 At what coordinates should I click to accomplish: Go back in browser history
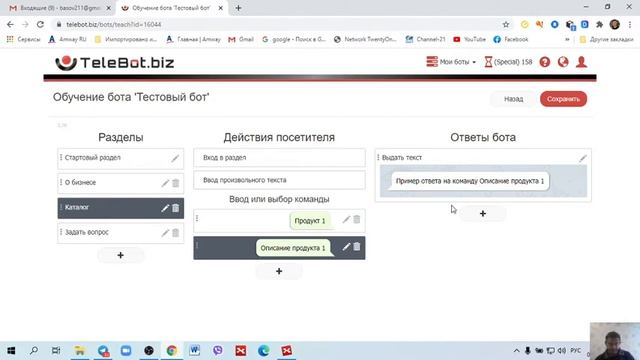pos(10,24)
